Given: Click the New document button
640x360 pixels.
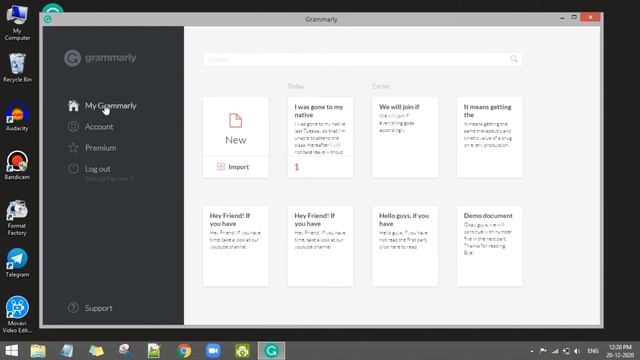Looking at the screenshot, I should [236, 127].
